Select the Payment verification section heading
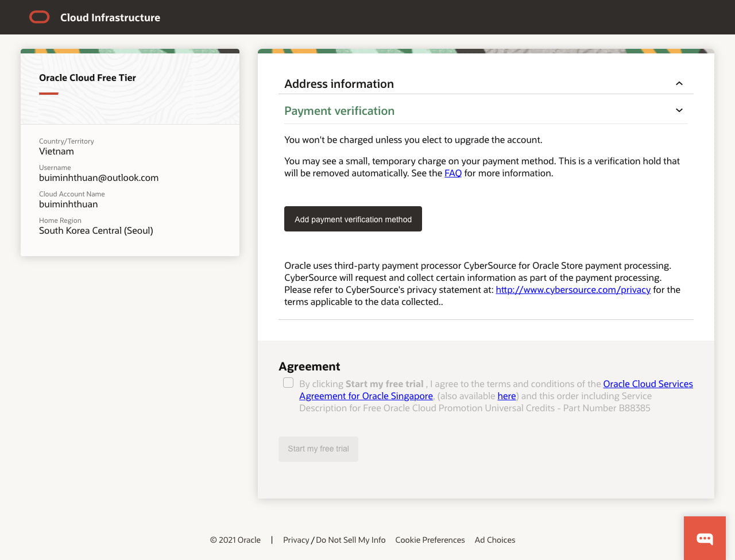Image resolution: width=735 pixels, height=560 pixels. click(x=339, y=111)
